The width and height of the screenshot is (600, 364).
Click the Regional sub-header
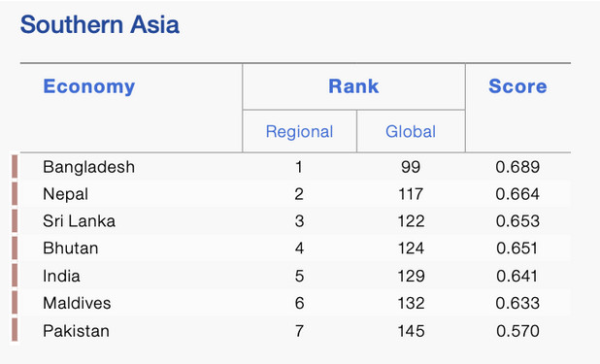point(299,132)
